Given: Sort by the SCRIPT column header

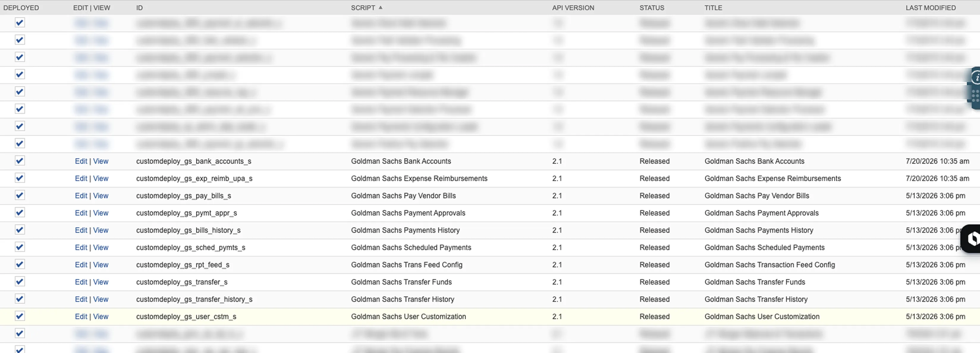Looking at the screenshot, I should coord(363,8).
